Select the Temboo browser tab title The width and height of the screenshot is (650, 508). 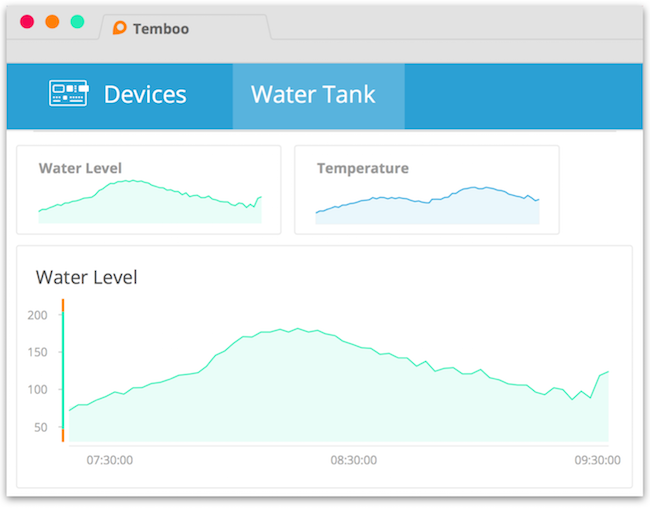pyautogui.click(x=160, y=29)
